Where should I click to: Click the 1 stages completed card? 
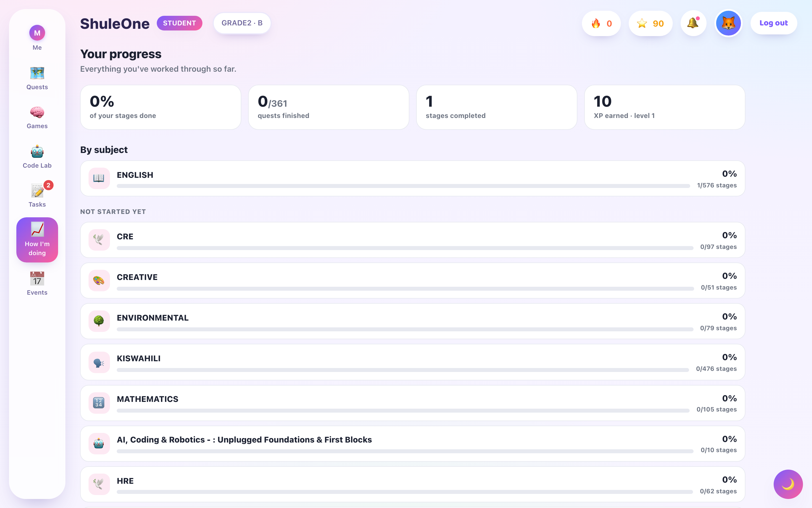497,107
